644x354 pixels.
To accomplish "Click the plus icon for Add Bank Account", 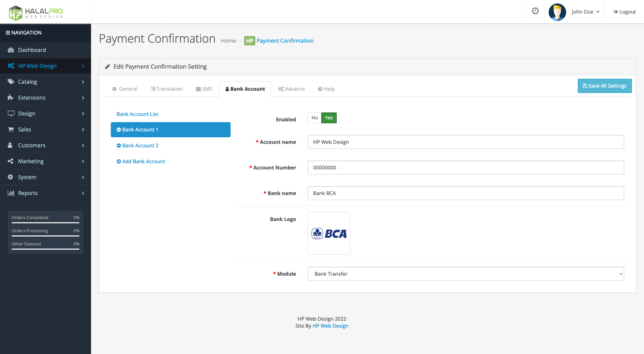I will [x=119, y=162].
